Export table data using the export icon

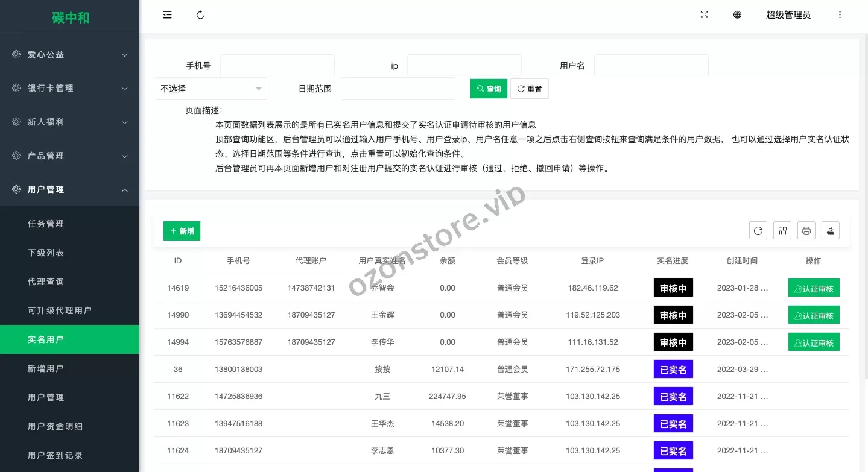[x=831, y=230]
